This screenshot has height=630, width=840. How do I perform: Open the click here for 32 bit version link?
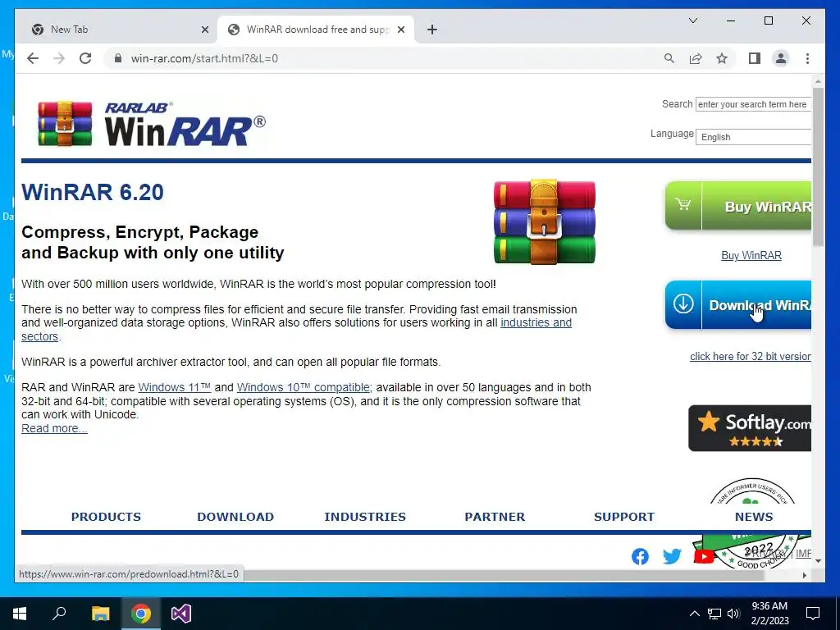click(750, 356)
